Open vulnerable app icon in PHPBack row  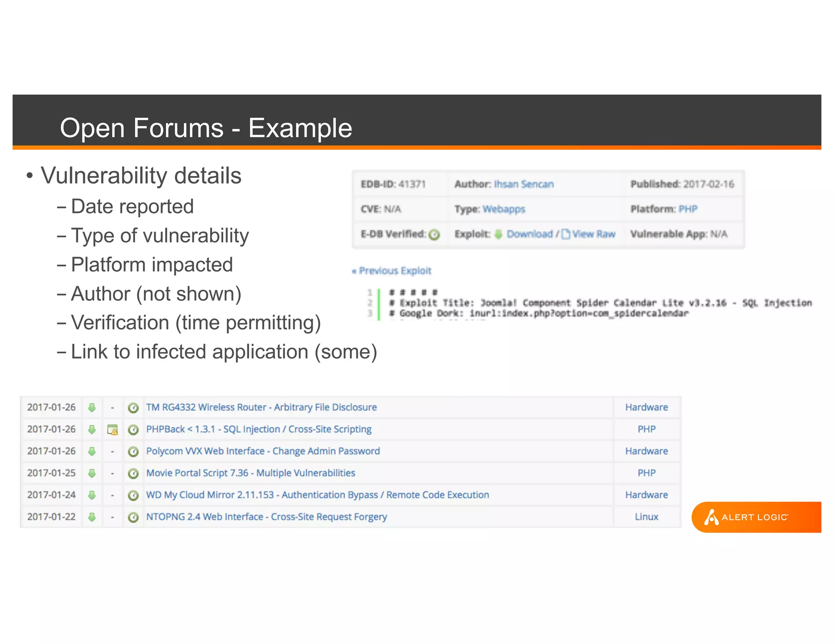[112, 430]
